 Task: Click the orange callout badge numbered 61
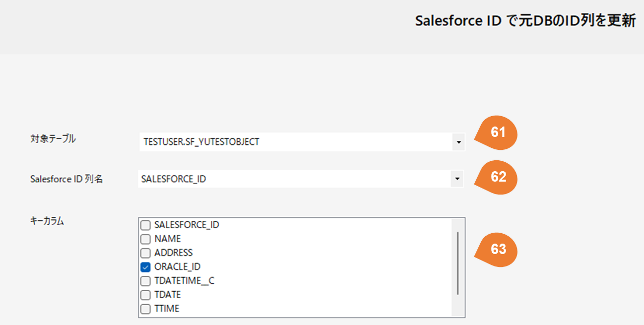point(497,132)
